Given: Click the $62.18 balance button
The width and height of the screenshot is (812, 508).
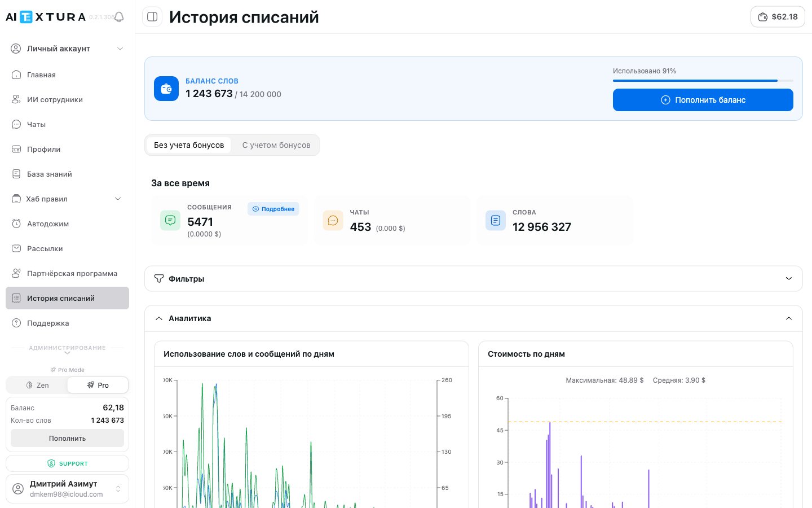Looking at the screenshot, I should [x=778, y=17].
